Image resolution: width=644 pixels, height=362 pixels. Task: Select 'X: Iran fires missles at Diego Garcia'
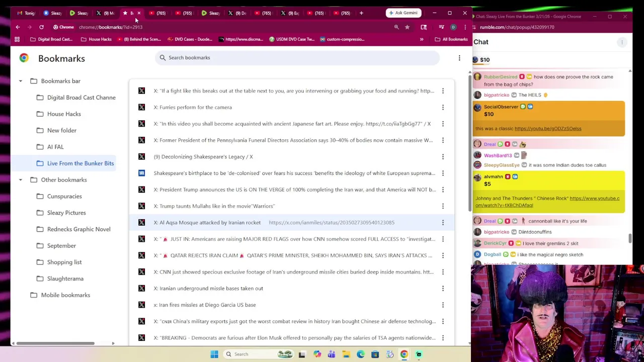292,305
